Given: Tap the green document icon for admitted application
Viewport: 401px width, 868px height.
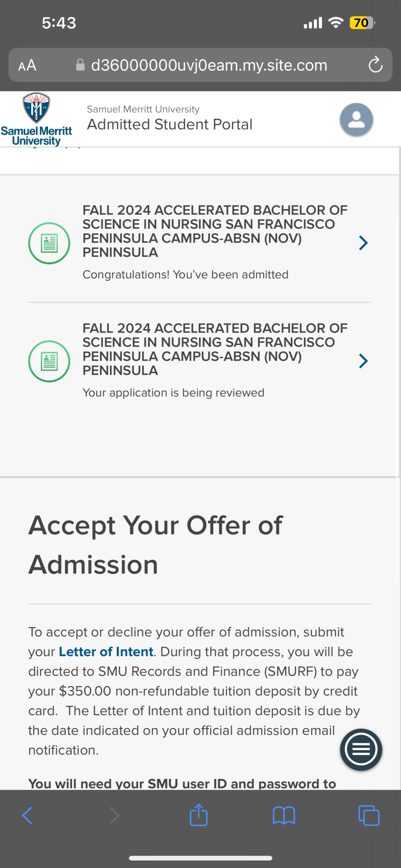Looking at the screenshot, I should coord(49,243).
